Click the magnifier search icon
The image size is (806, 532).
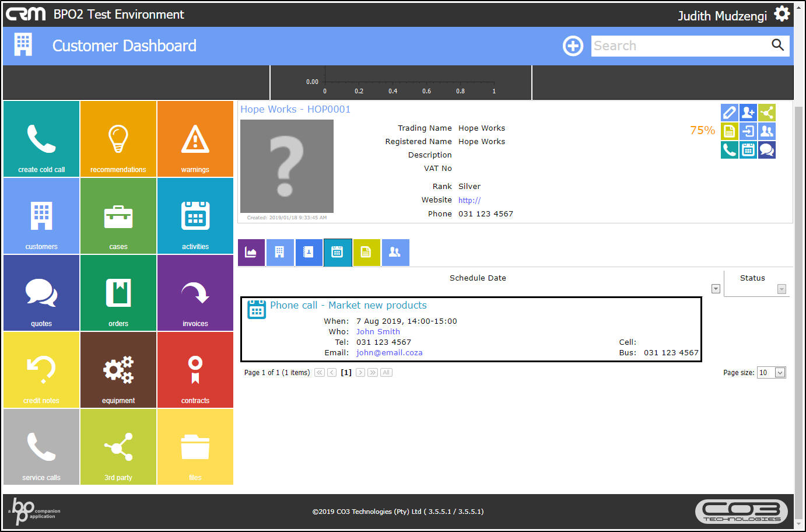tap(777, 45)
